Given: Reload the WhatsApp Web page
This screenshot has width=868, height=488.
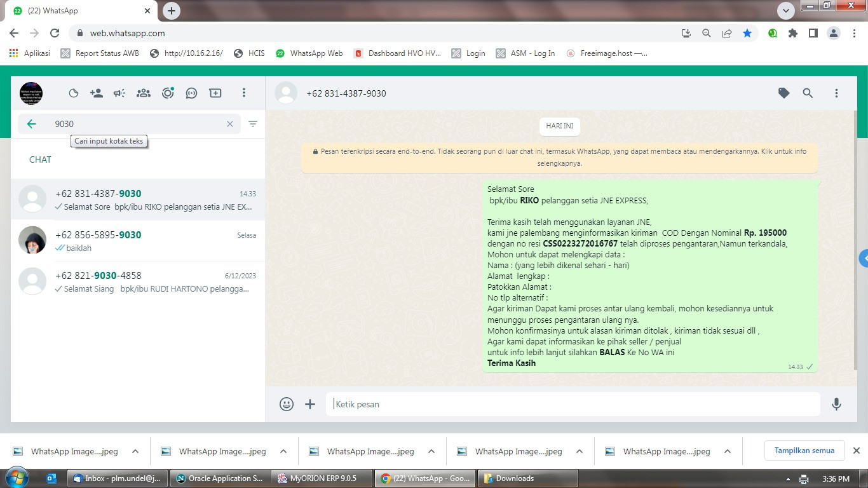Looking at the screenshot, I should [55, 33].
